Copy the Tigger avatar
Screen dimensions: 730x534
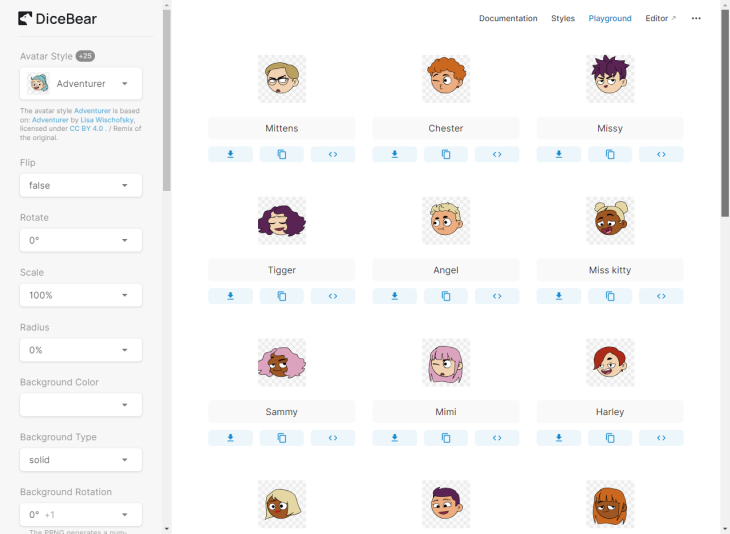282,296
